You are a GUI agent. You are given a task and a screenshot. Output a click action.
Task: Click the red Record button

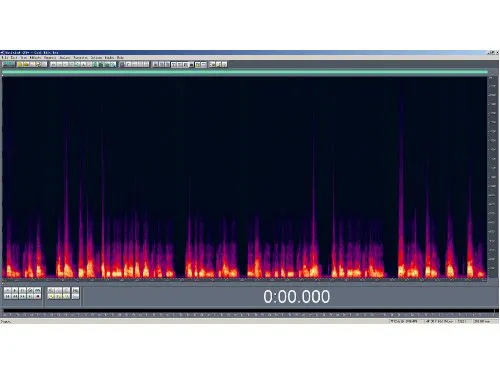(x=38, y=296)
